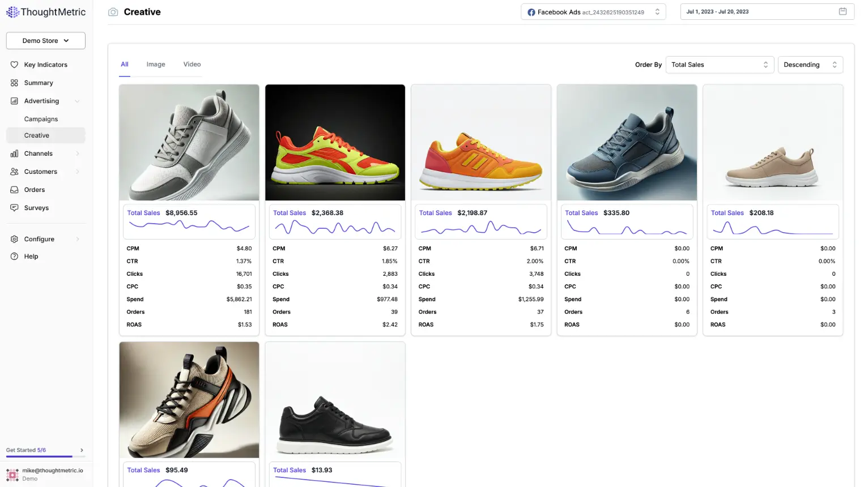
Task: Expand the Facebook Ads account selector
Action: tap(657, 11)
